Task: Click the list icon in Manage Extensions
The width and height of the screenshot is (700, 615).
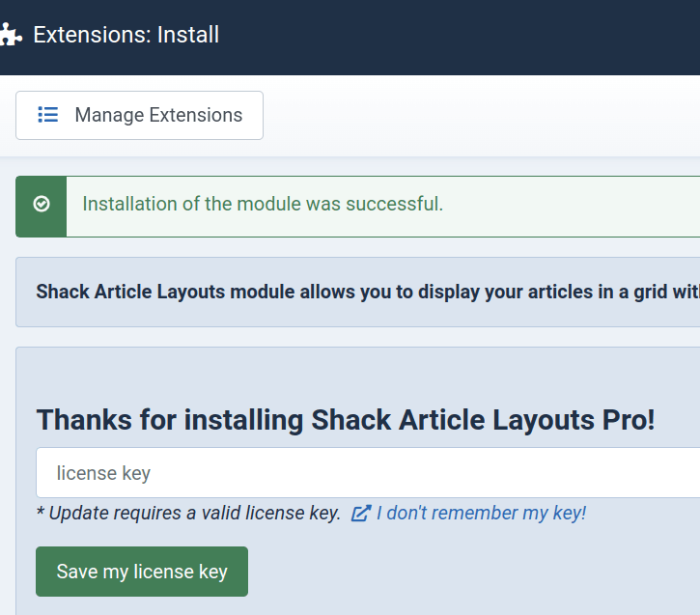Action: coord(47,115)
